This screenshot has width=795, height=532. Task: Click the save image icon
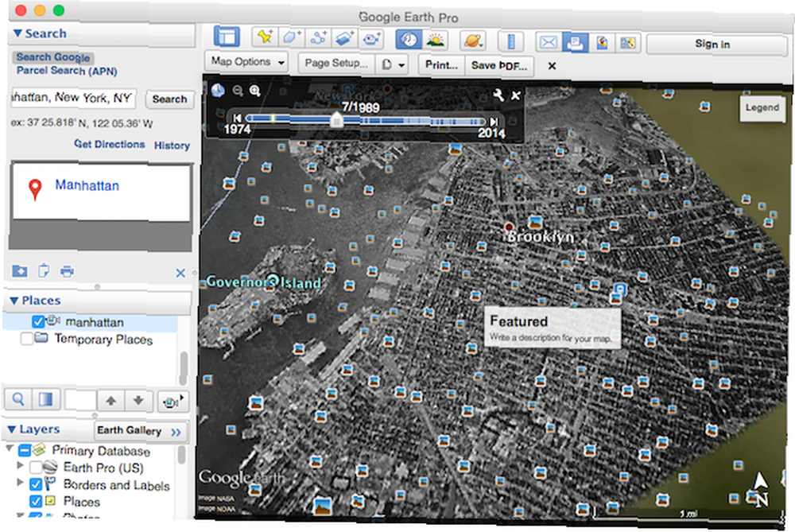[602, 43]
